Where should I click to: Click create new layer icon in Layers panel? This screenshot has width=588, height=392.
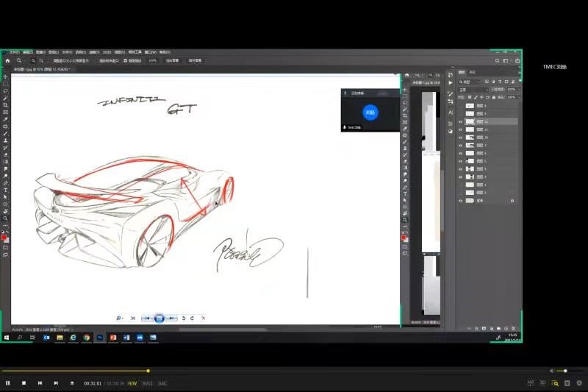click(x=506, y=328)
